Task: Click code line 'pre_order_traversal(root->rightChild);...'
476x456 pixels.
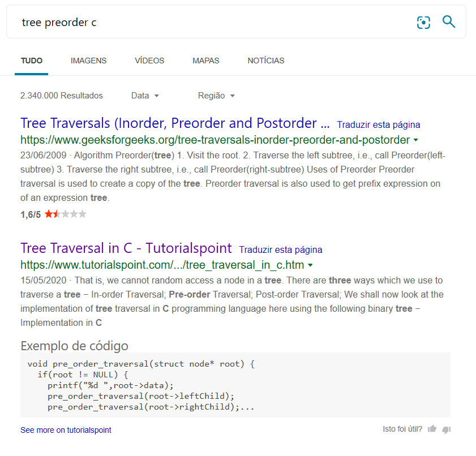Action: click(x=151, y=407)
